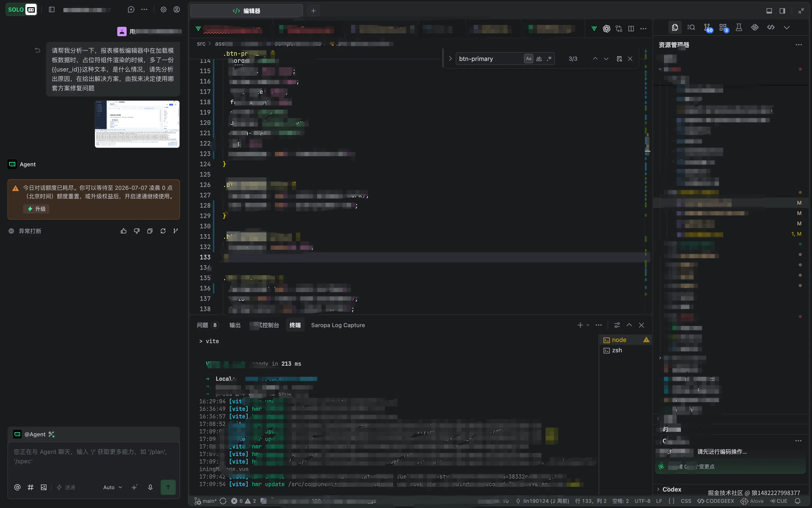Show more activity bar views chevron

click(786, 27)
